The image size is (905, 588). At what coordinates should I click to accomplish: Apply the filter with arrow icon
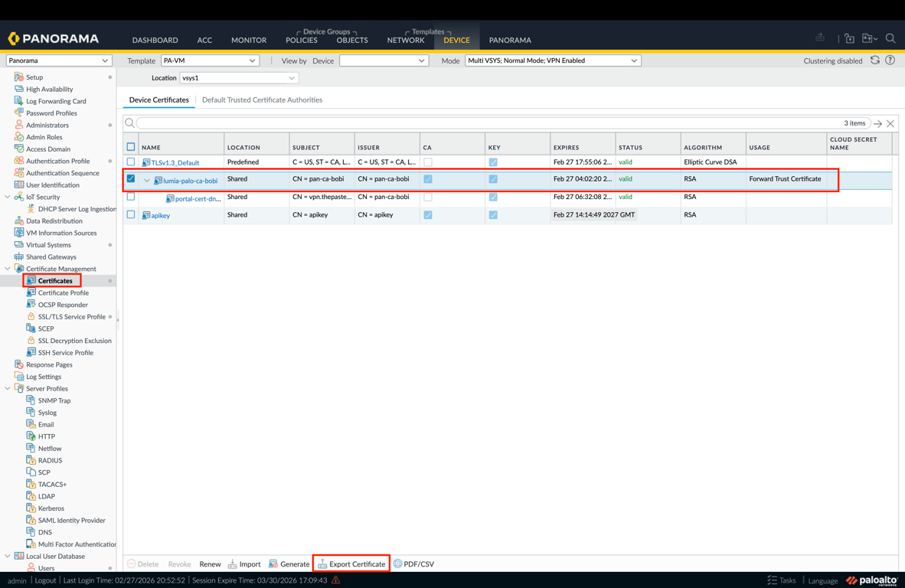pyautogui.click(x=878, y=123)
